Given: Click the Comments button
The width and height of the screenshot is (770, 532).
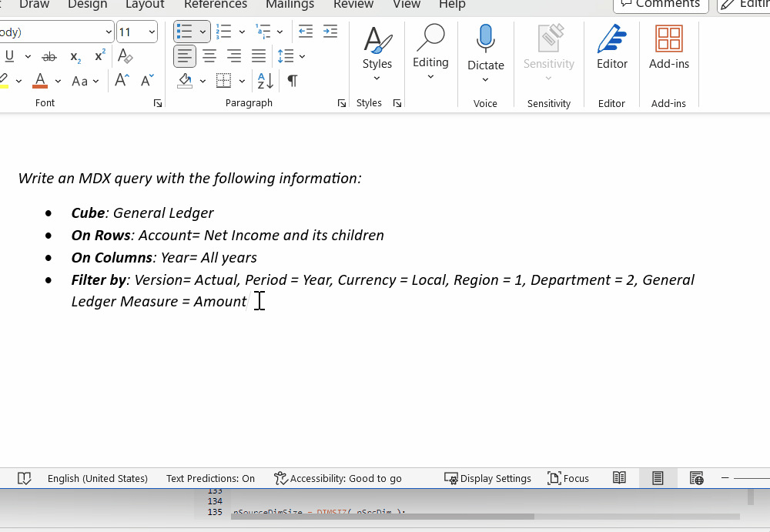Looking at the screenshot, I should (x=660, y=5).
